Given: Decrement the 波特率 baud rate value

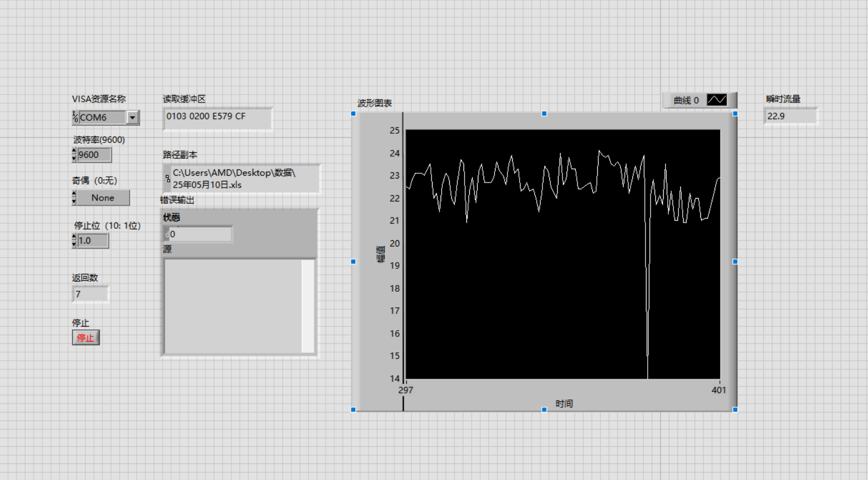Looking at the screenshot, I should [x=74, y=158].
